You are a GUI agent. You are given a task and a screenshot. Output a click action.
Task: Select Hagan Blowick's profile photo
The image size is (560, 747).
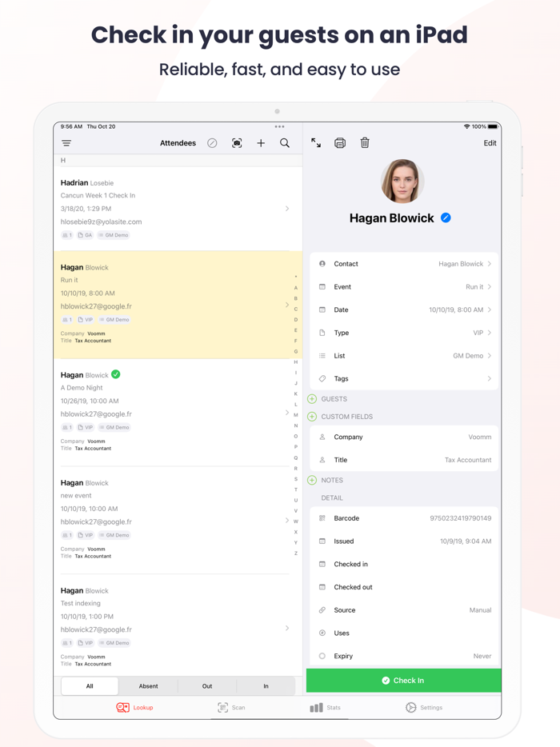[402, 181]
